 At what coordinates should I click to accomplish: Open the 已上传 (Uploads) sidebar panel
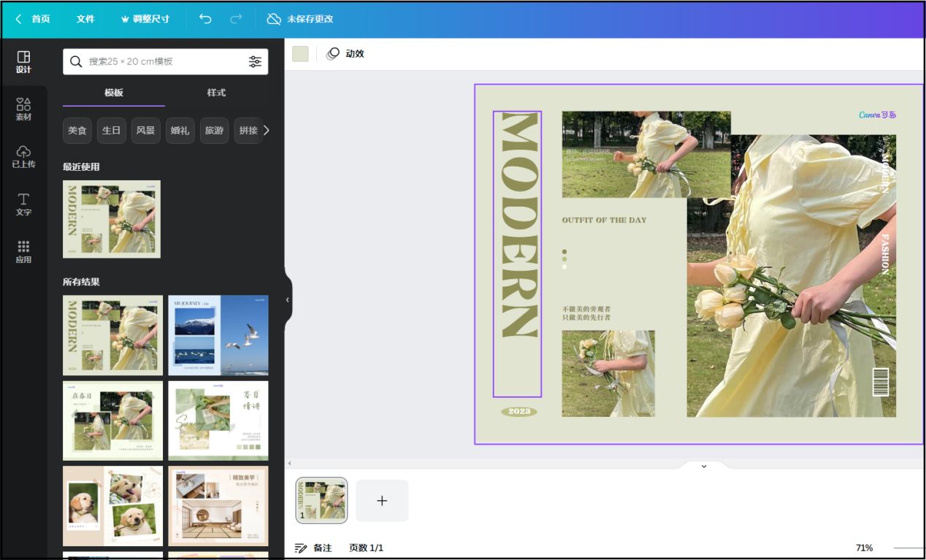pos(23,156)
